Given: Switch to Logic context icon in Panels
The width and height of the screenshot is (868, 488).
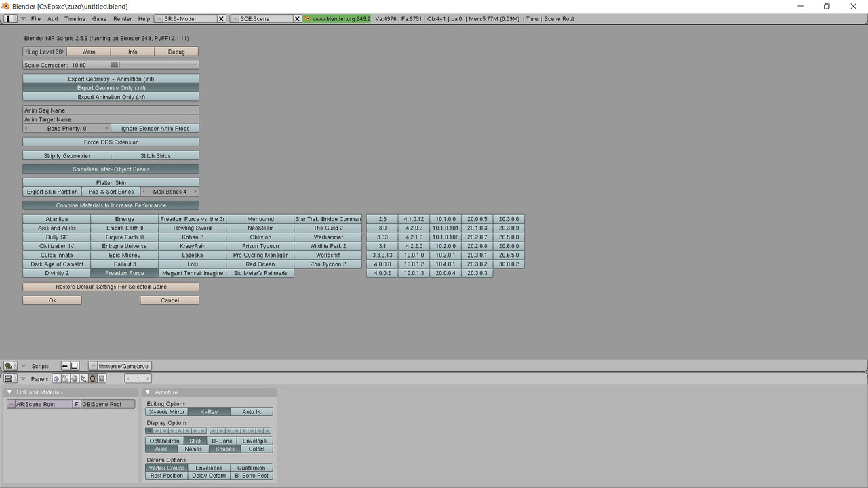Looking at the screenshot, I should (57, 379).
